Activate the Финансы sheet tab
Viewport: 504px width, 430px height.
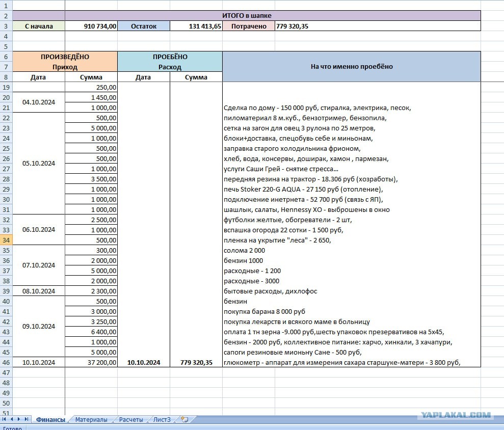50,419
